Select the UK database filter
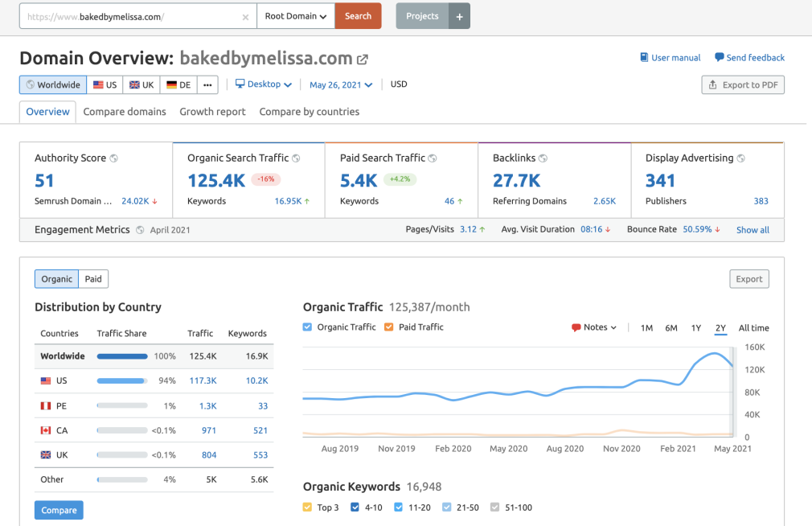The height and width of the screenshot is (526, 812). point(141,85)
